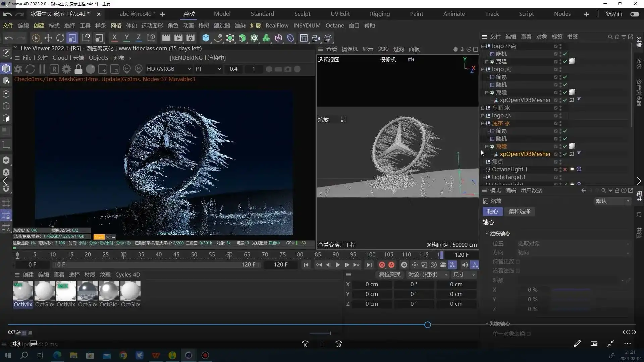Click the 复位变换 button
The image size is (644, 362).
click(x=389, y=275)
